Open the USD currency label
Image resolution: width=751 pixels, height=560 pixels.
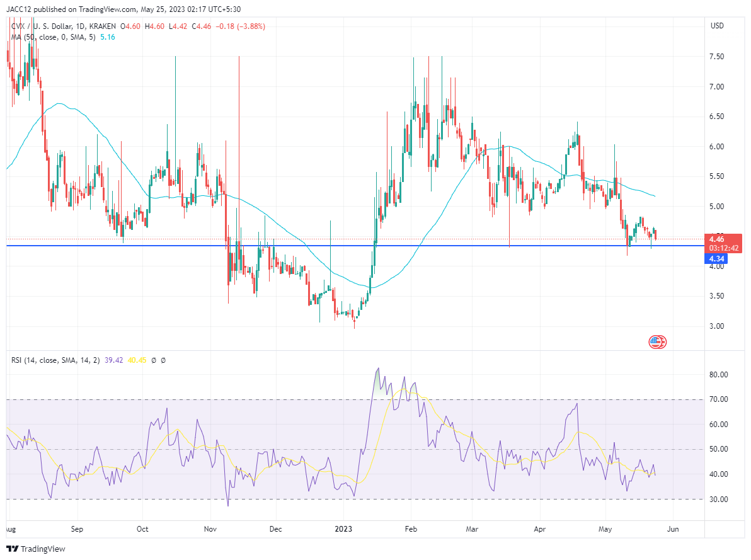point(717,26)
